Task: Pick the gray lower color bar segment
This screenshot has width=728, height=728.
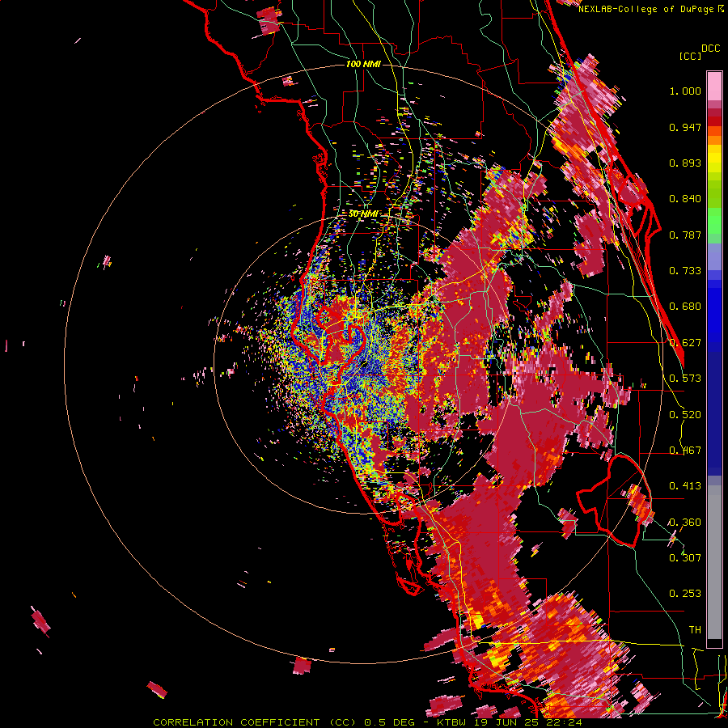Action: click(x=714, y=562)
